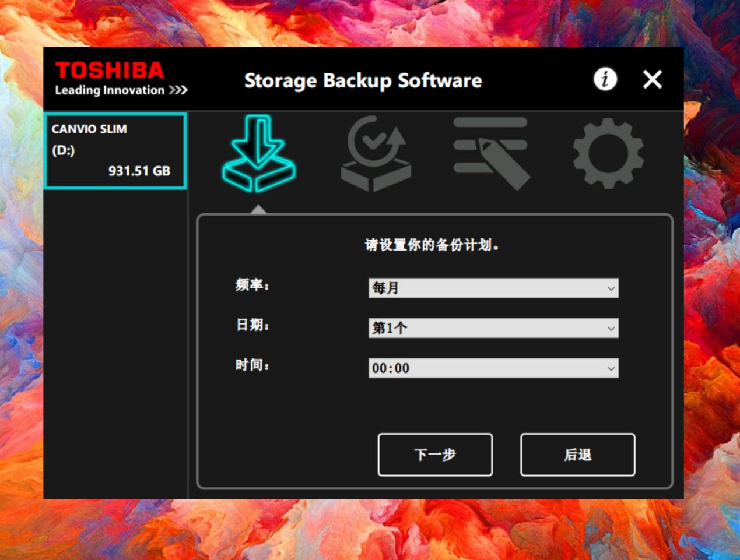
Task: Open the edit backup plan icon
Action: [x=491, y=153]
